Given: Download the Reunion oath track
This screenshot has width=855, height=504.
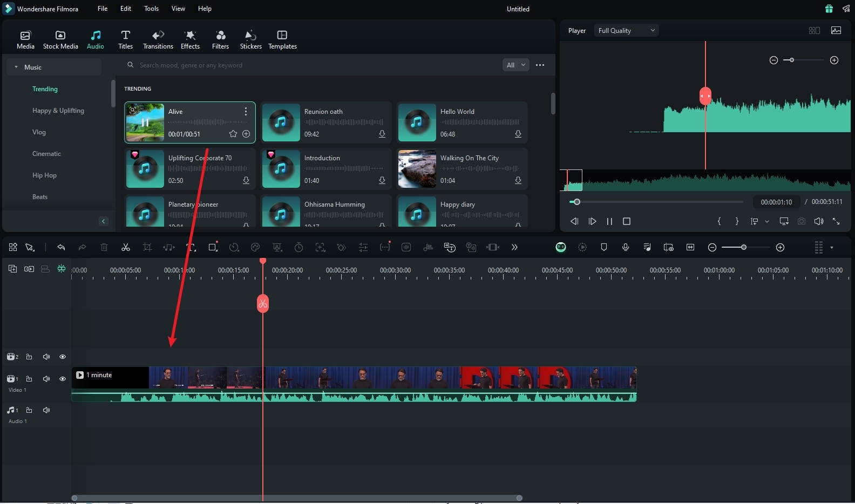Looking at the screenshot, I should [x=382, y=134].
